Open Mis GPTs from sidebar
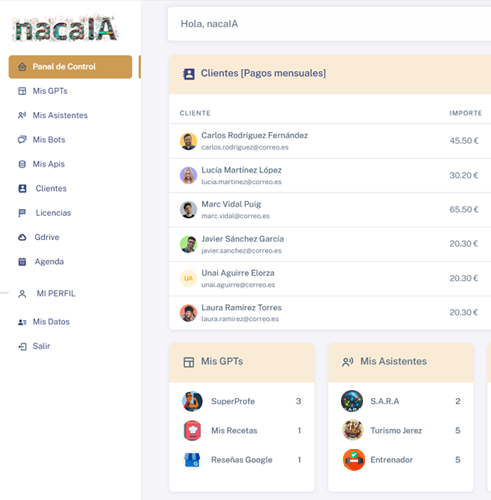The height and width of the screenshot is (500, 491). [x=50, y=91]
